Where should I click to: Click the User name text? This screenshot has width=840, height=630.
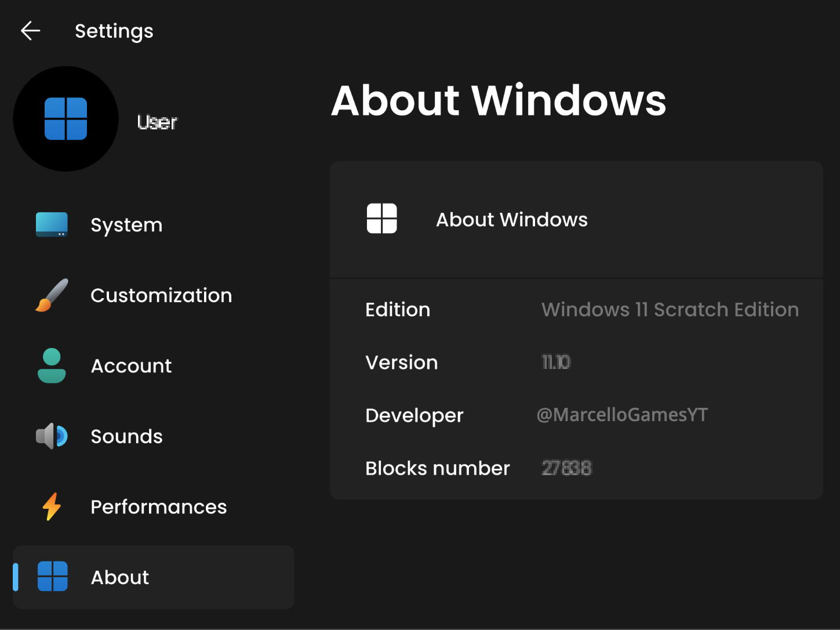coord(157,122)
